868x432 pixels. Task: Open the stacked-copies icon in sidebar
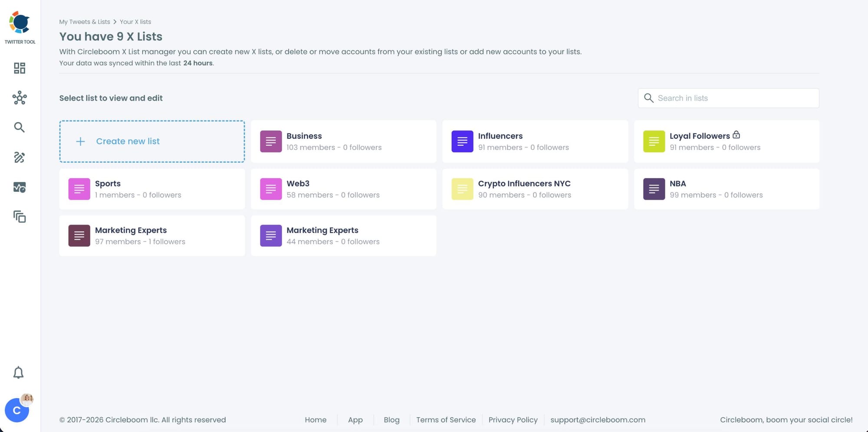[20, 216]
